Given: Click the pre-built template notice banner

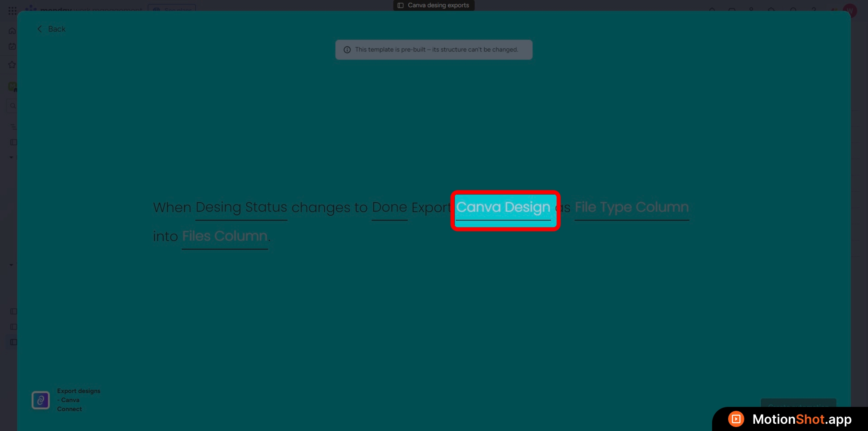Looking at the screenshot, I should click(434, 50).
